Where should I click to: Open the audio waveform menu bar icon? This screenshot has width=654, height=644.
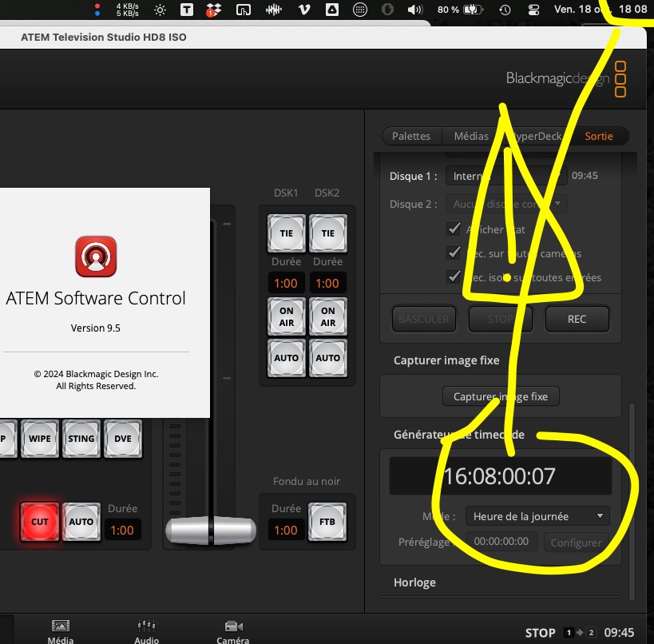point(274,10)
